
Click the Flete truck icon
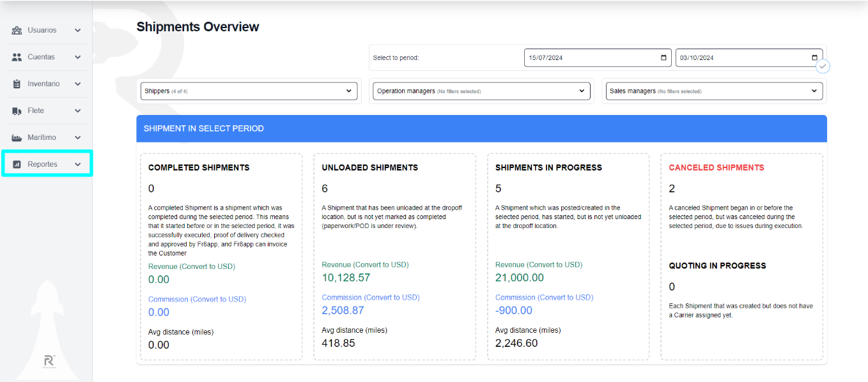[x=15, y=110]
